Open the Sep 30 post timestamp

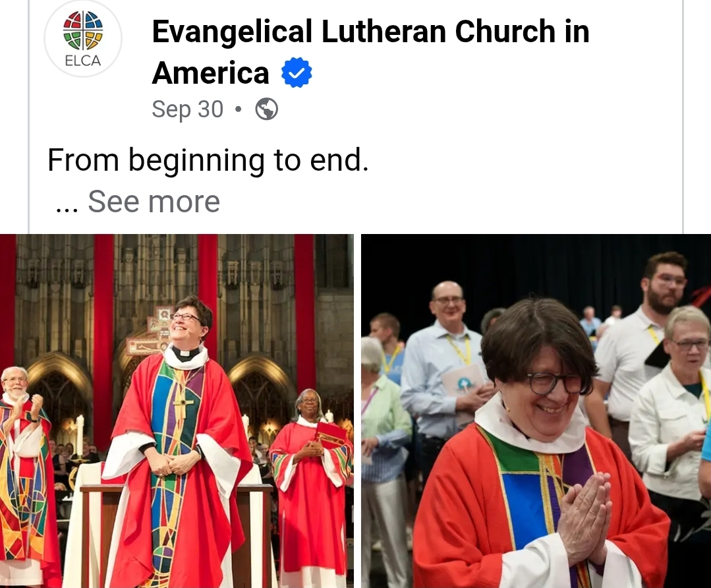click(187, 109)
